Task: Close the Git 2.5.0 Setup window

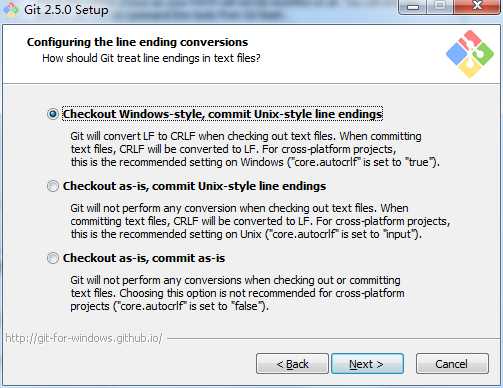Action: point(477,7)
